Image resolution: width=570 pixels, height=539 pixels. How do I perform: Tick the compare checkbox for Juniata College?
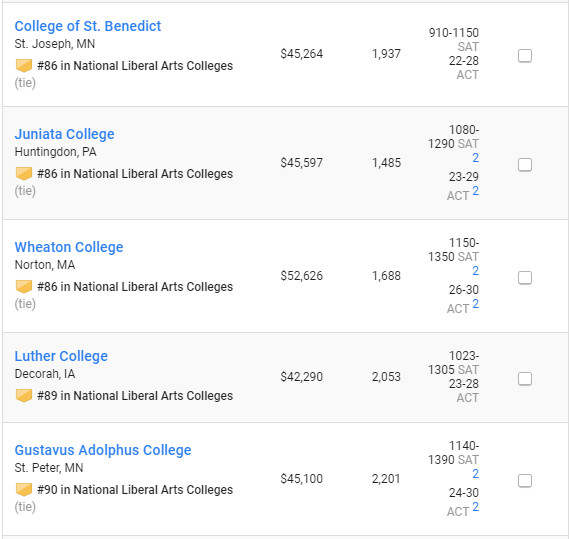click(525, 165)
